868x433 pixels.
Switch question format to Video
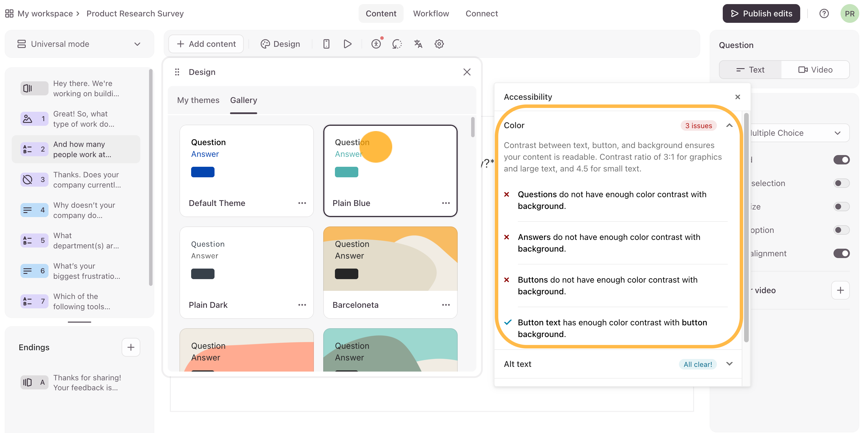click(815, 70)
